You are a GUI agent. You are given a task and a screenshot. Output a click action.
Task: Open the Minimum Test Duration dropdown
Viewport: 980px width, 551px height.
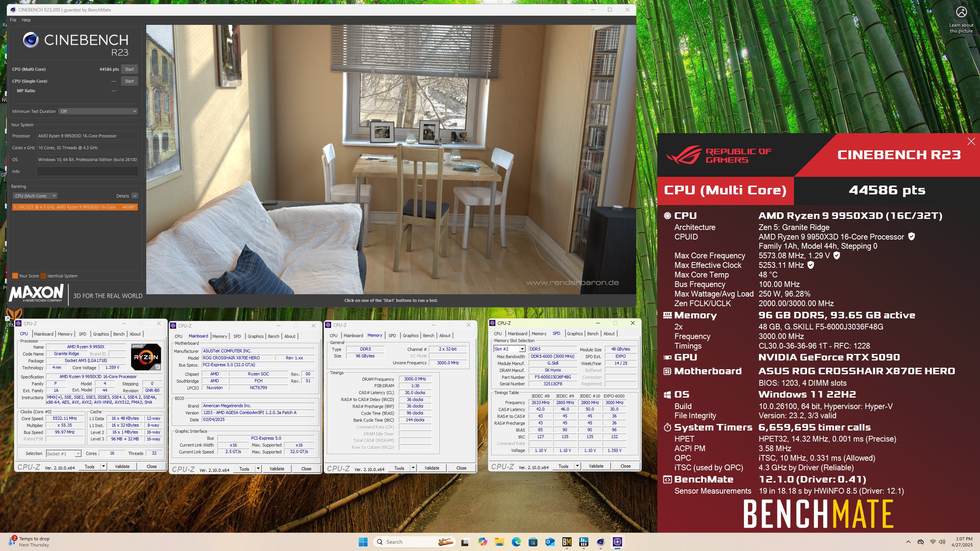click(98, 111)
